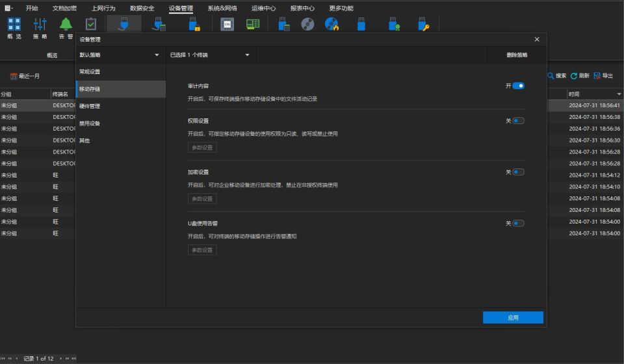
Task: Open the 数据安全 menu tab
Action: pos(142,8)
